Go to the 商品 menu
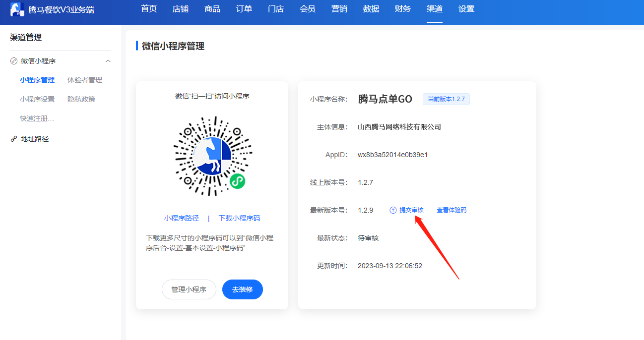 click(x=212, y=9)
